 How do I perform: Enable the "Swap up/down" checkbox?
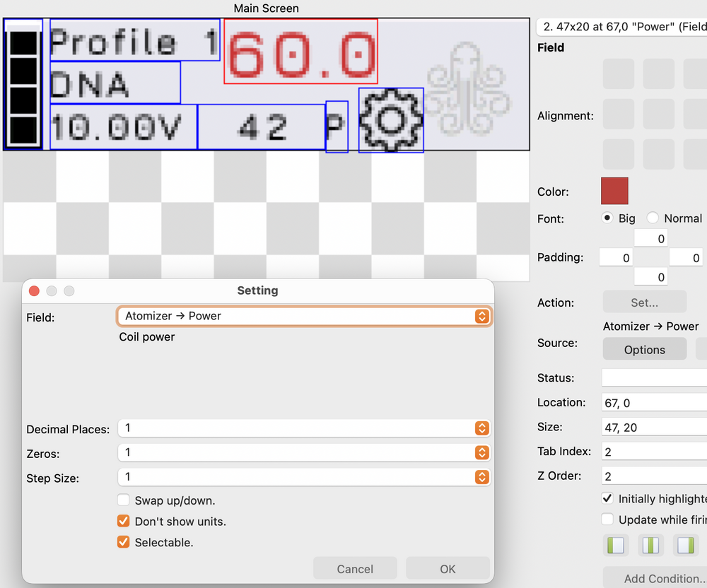tap(123, 500)
